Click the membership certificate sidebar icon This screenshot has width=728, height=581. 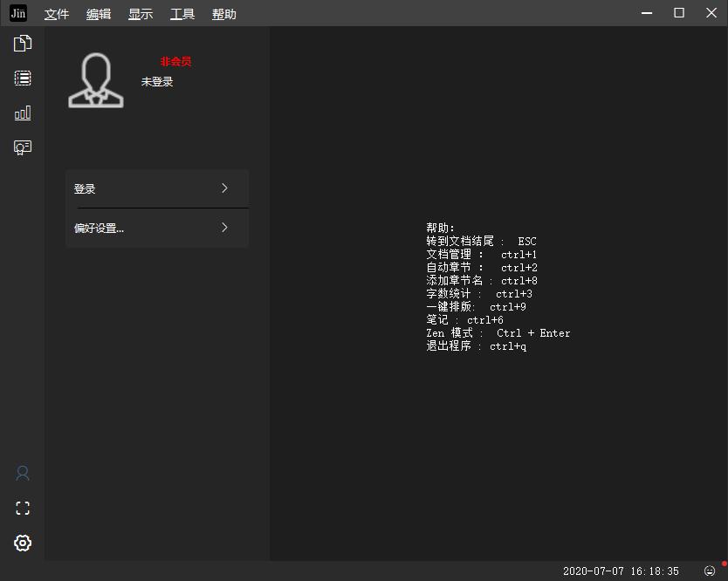click(23, 147)
